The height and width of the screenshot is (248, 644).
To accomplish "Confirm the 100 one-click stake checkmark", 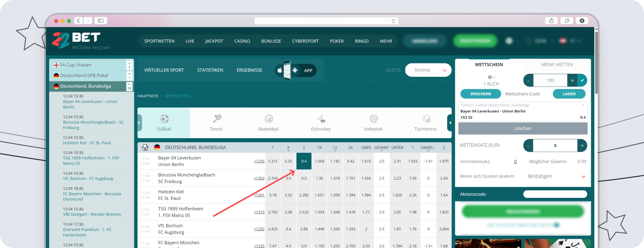I will tap(582, 80).
